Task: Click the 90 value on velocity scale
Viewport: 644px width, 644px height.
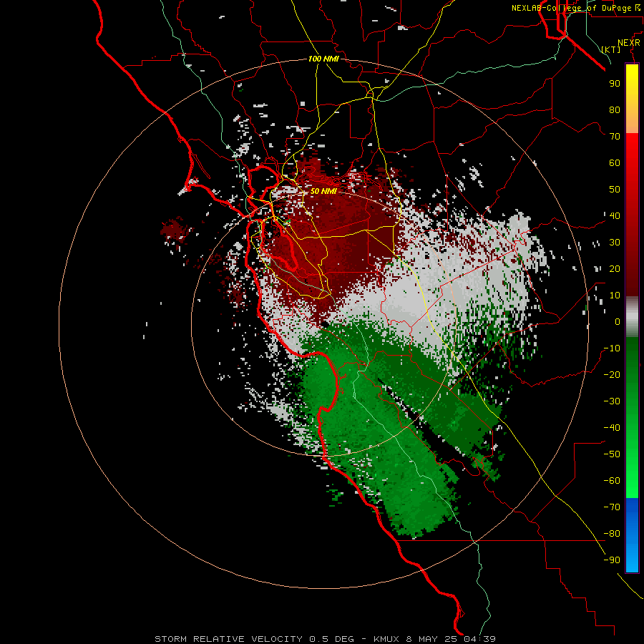Action: (615, 84)
